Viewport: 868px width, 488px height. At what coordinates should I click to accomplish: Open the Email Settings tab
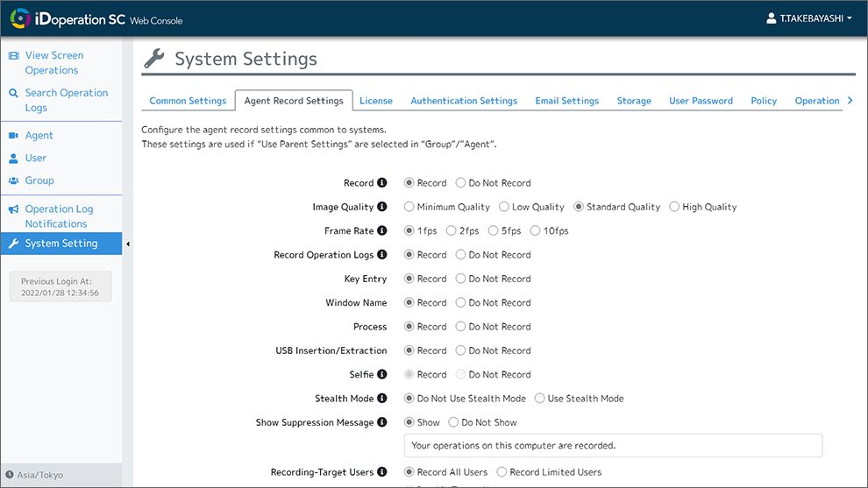(x=567, y=101)
